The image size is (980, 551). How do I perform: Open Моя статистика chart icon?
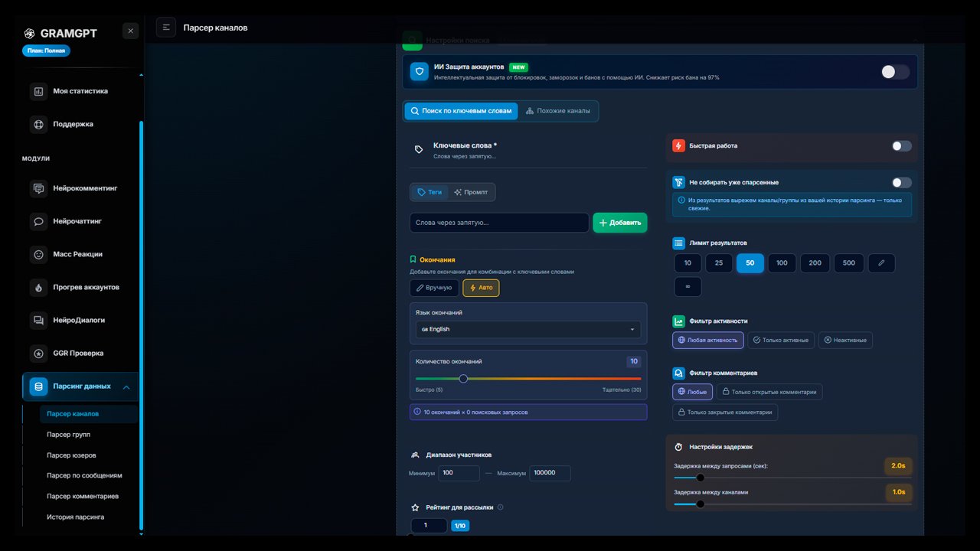pos(38,91)
